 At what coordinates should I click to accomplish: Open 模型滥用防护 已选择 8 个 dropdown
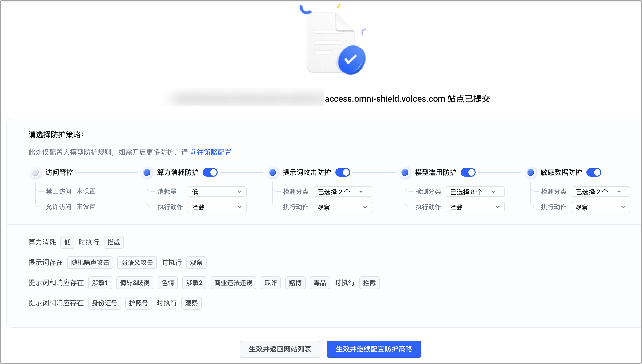click(x=475, y=192)
